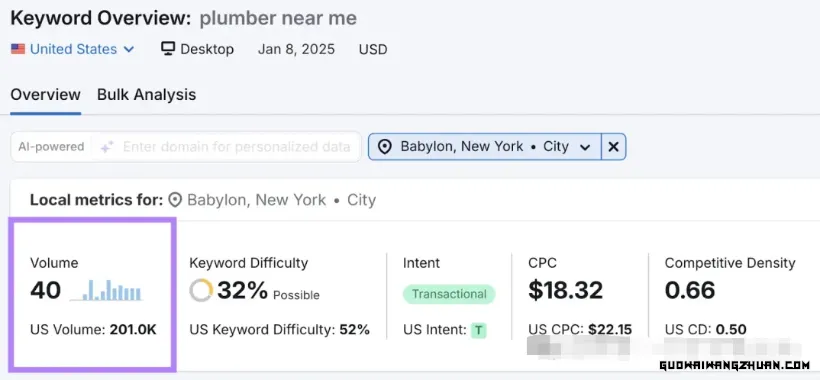
Task: Click the Keyword Difficulty donut gauge
Action: (x=201, y=290)
